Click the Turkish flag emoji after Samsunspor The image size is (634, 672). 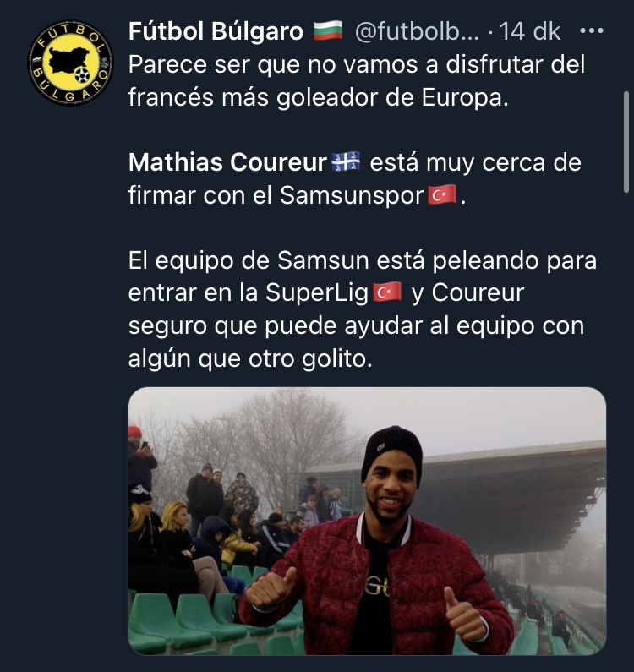click(x=442, y=195)
